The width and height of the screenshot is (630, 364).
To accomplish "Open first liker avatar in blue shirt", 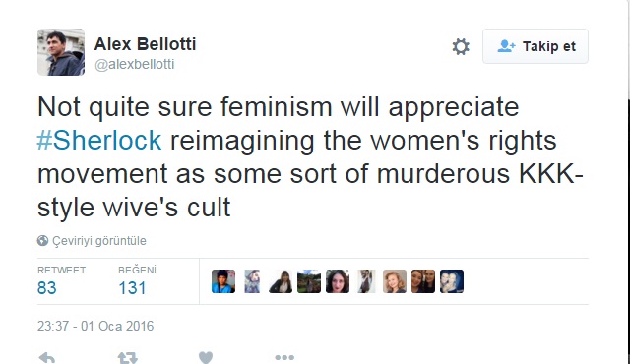I will (223, 281).
